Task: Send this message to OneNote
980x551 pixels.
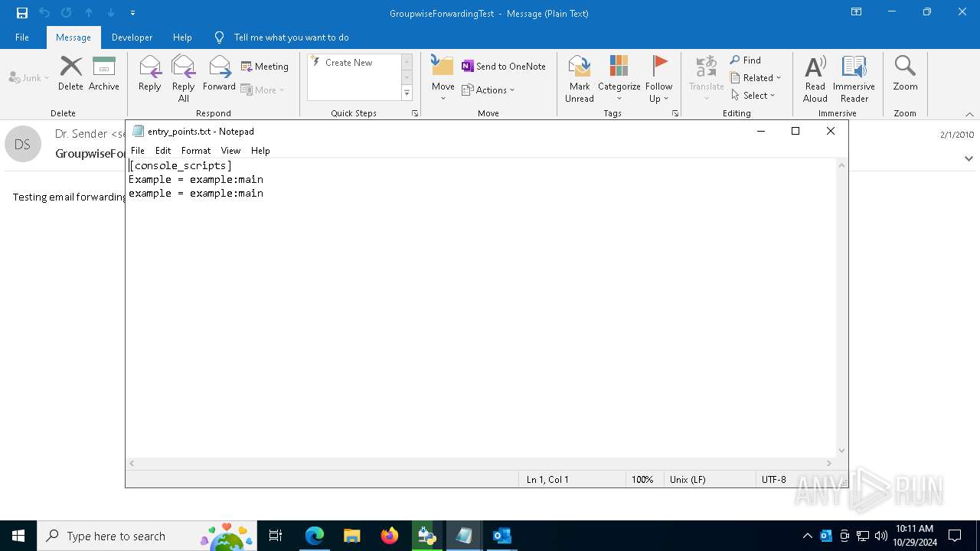Action: pos(504,67)
